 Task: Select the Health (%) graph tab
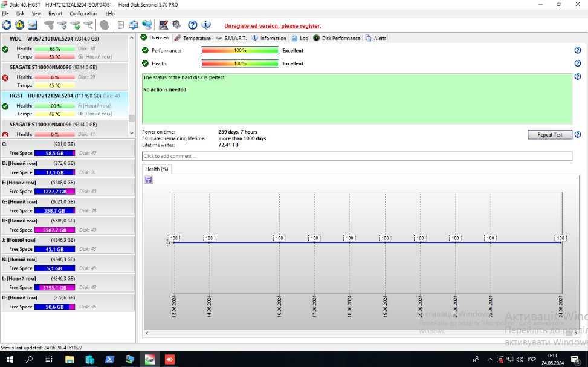pyautogui.click(x=157, y=169)
